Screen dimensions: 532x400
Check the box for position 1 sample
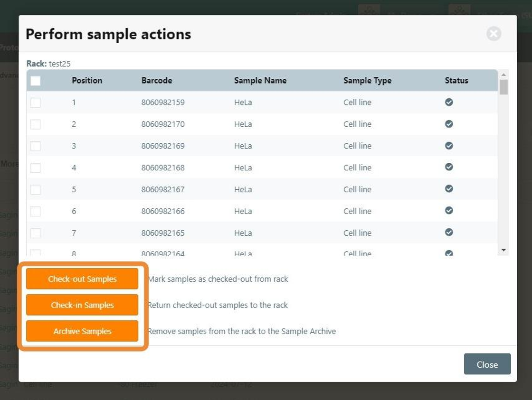point(35,102)
